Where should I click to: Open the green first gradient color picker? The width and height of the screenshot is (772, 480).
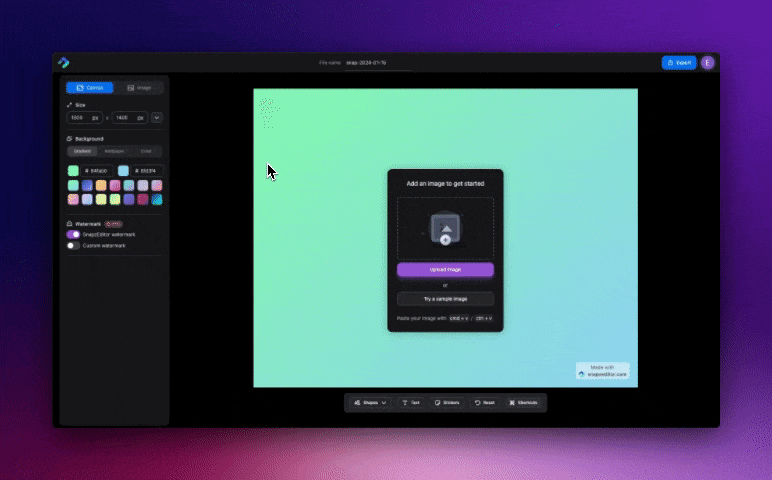click(x=73, y=171)
